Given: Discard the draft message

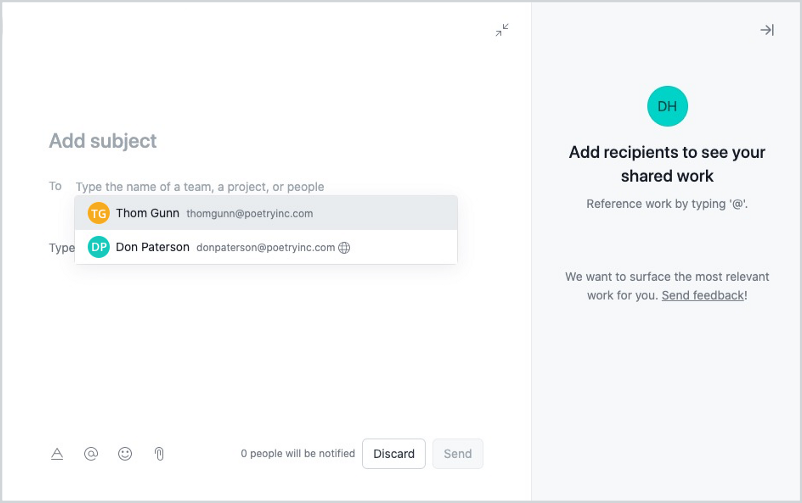Looking at the screenshot, I should coord(394,454).
